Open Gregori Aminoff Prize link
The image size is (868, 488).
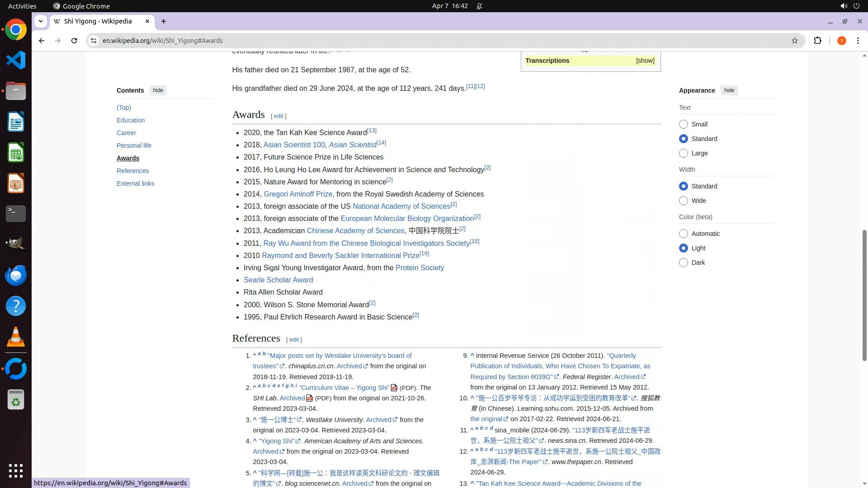coord(297,194)
